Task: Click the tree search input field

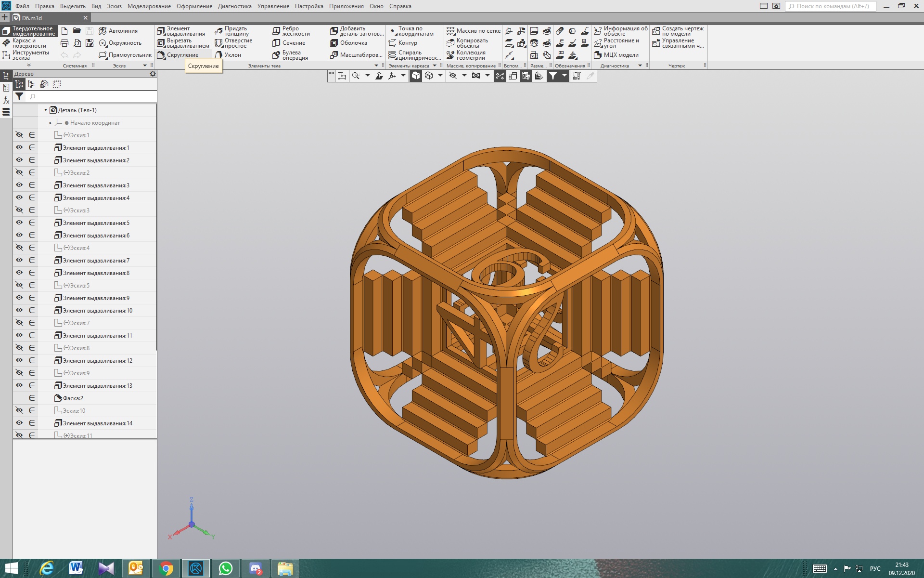Action: click(x=91, y=97)
